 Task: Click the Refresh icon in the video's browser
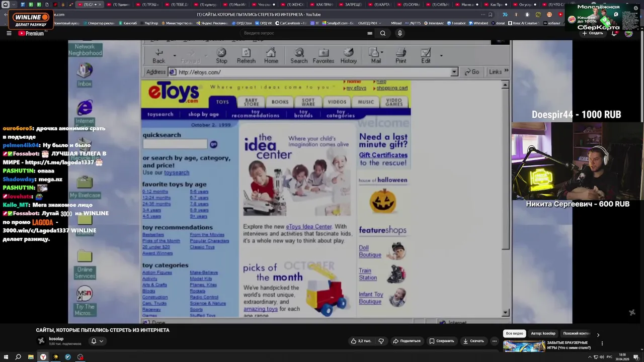pos(246,56)
